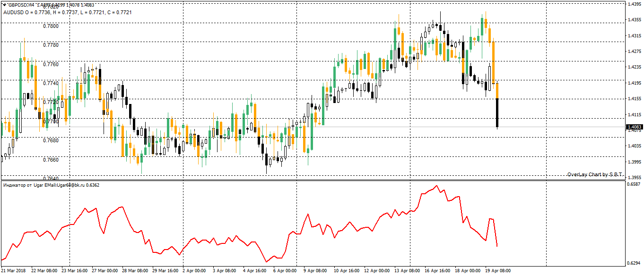The width and height of the screenshot is (644, 276).
Task: Select the current price marker 1.4083
Action: click(x=634, y=127)
